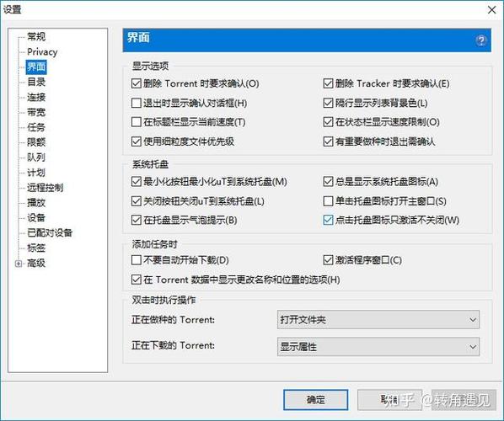Expand the 高级 tree node
This screenshot has width=504, height=421.
click(19, 264)
